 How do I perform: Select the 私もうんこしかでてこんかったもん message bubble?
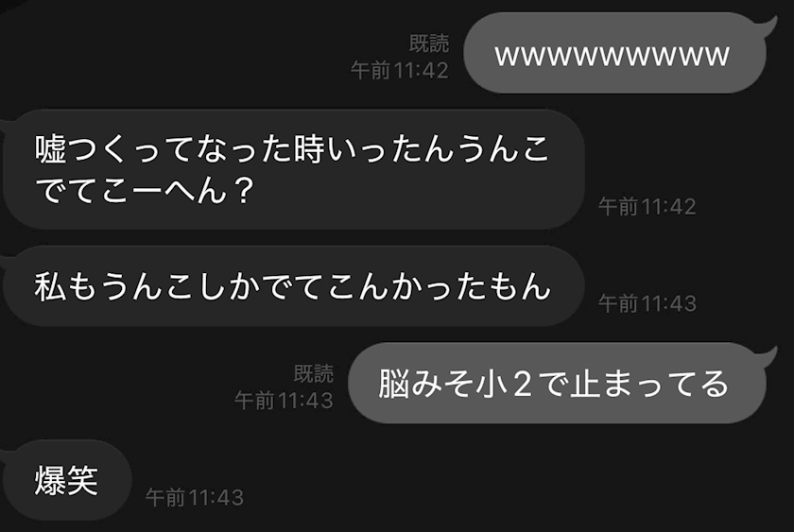click(x=294, y=286)
